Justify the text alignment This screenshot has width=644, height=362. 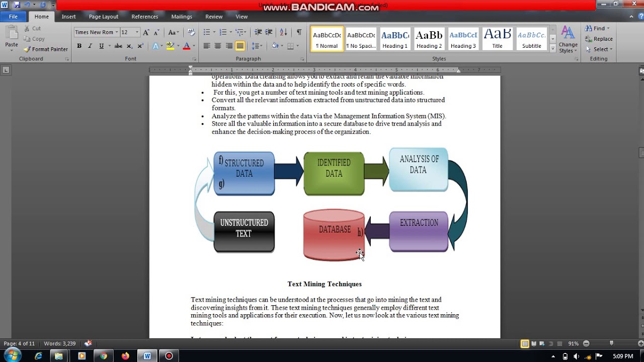tap(240, 46)
